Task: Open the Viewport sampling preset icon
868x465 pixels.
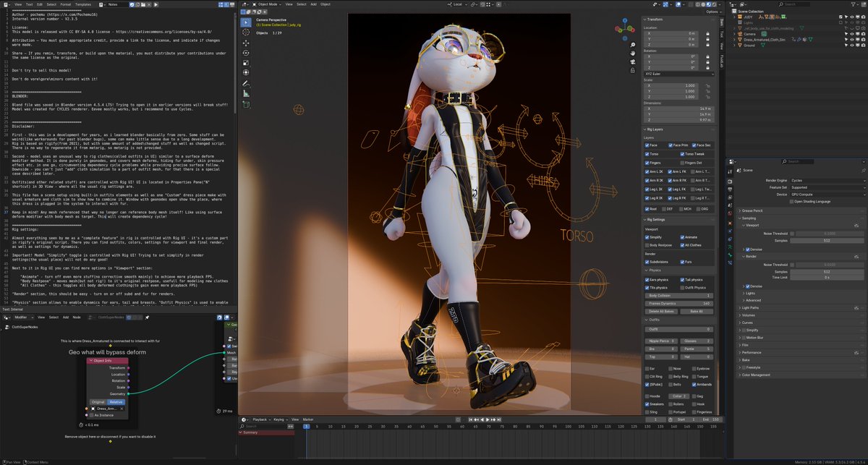Action: click(856, 225)
